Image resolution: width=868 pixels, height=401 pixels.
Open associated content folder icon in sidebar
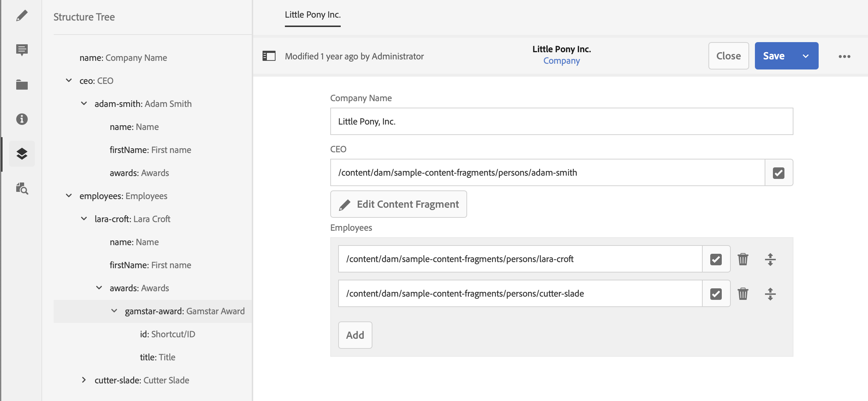[22, 85]
